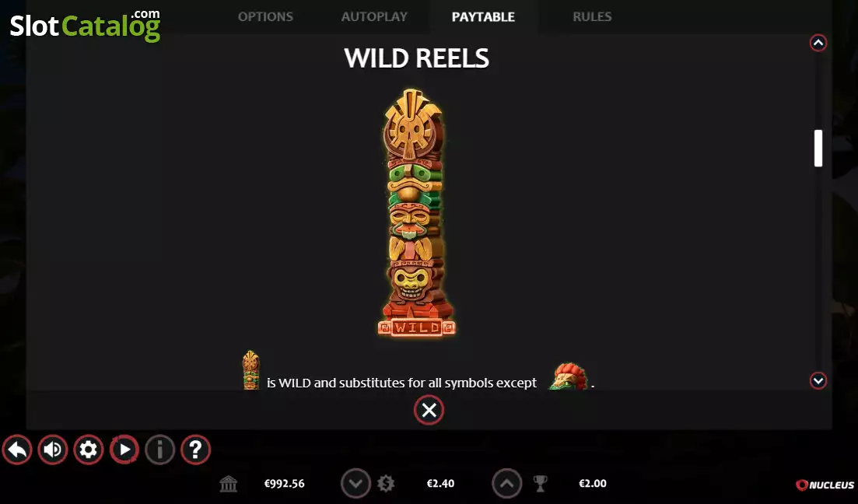This screenshot has height=504, width=858.
Task: Click the info icon
Action: pyautogui.click(x=159, y=450)
